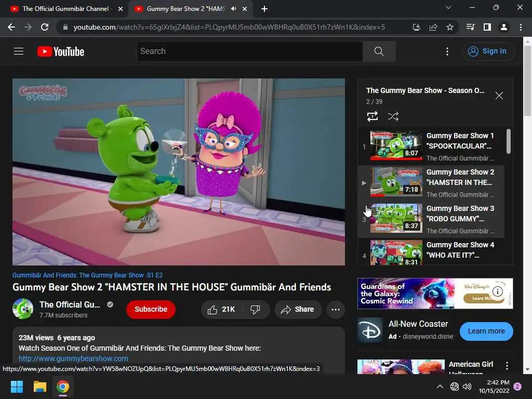Click the playlist panel scrollbar

[x=508, y=141]
